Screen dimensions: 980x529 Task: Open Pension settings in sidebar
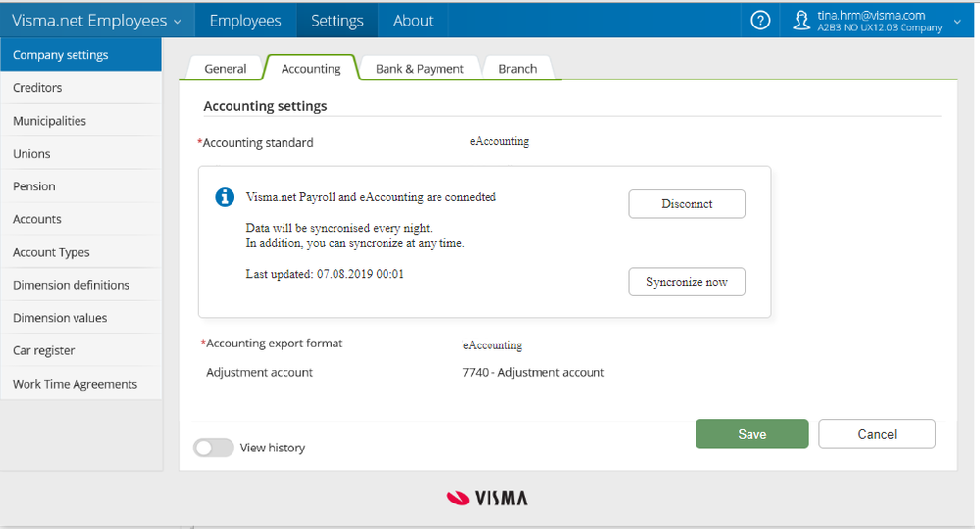pyautogui.click(x=80, y=186)
